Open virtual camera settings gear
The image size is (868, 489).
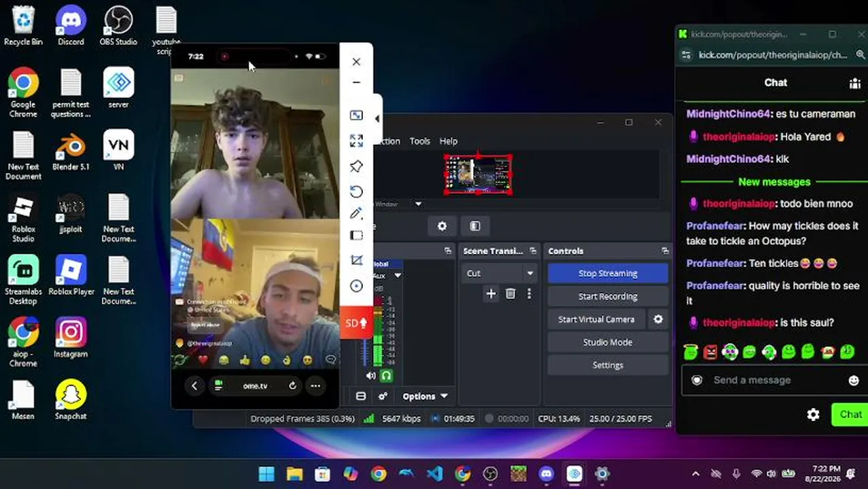click(658, 319)
